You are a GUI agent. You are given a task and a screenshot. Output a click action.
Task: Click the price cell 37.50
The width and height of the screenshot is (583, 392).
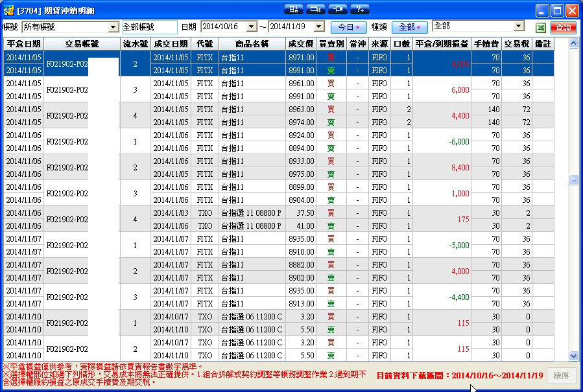tap(301, 213)
